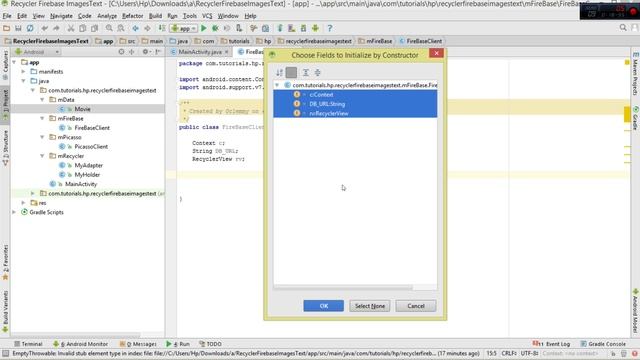The height and width of the screenshot is (360, 640).
Task: Click the Undo arrow icon
Action: (x=44, y=28)
